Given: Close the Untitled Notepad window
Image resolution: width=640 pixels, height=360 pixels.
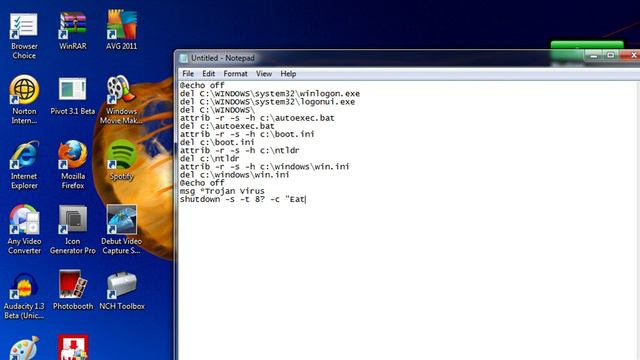Looking at the screenshot, I should coord(631,55).
